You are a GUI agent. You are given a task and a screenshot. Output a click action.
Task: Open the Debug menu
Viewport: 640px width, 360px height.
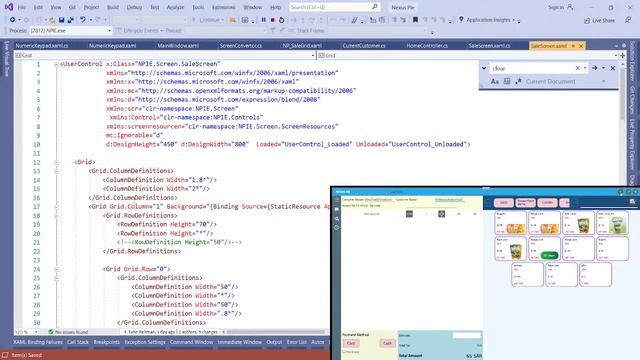134,7
